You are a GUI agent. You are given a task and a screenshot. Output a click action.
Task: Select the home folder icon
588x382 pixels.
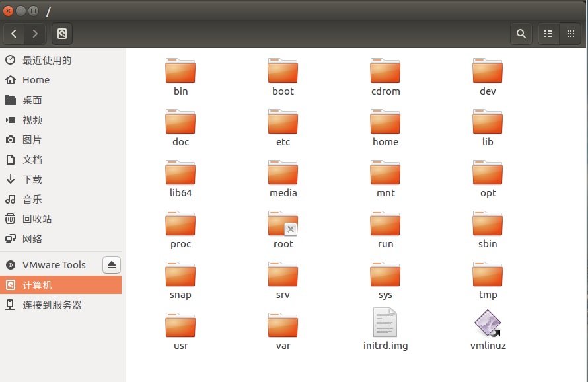coord(385,122)
